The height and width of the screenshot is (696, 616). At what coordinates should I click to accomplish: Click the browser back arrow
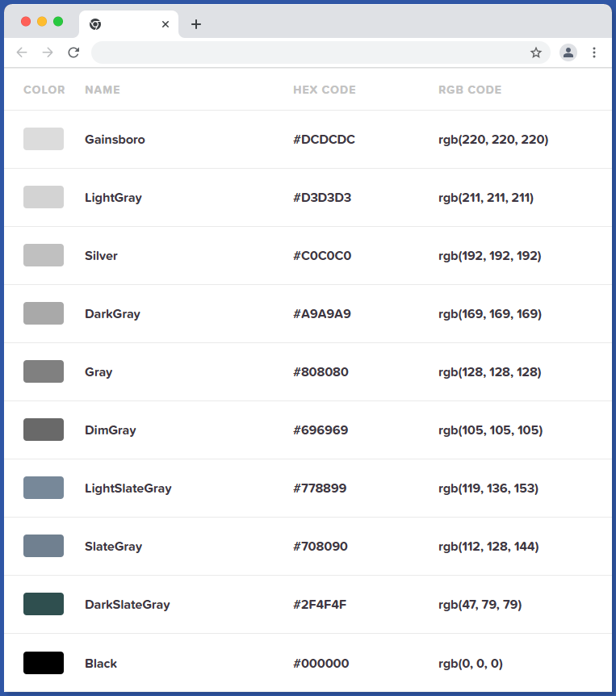[22, 52]
